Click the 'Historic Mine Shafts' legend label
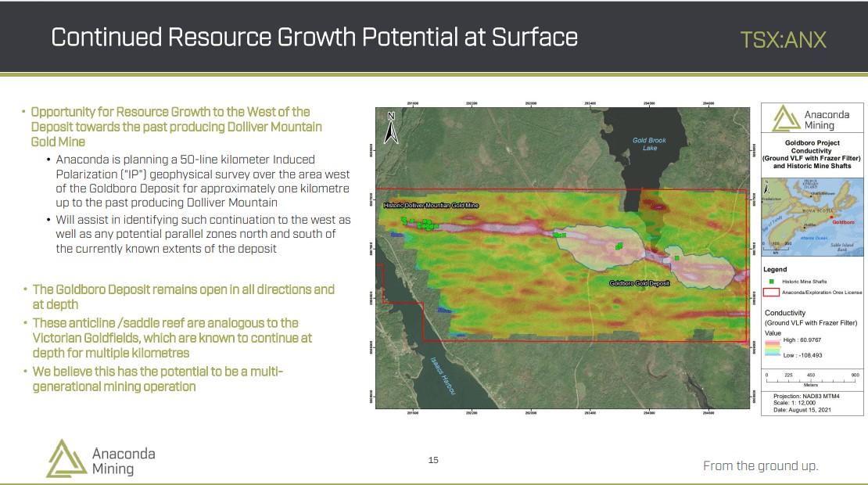The height and width of the screenshot is (485, 868). (805, 282)
